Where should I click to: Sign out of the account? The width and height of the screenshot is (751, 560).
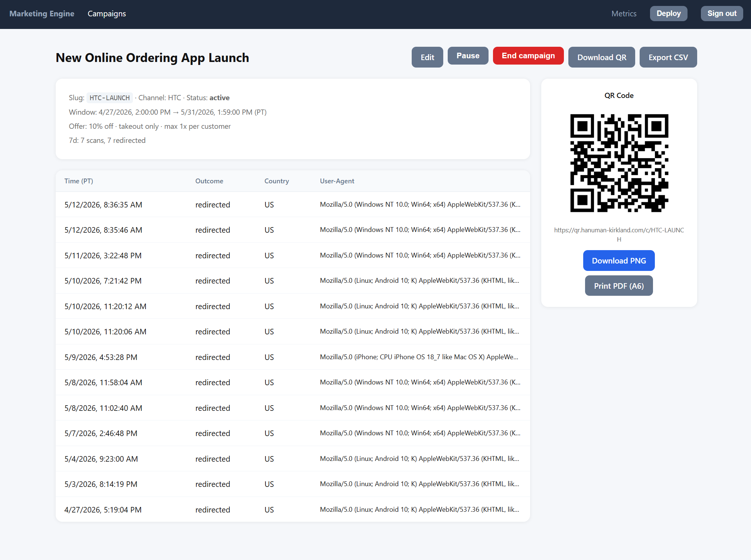(x=722, y=14)
